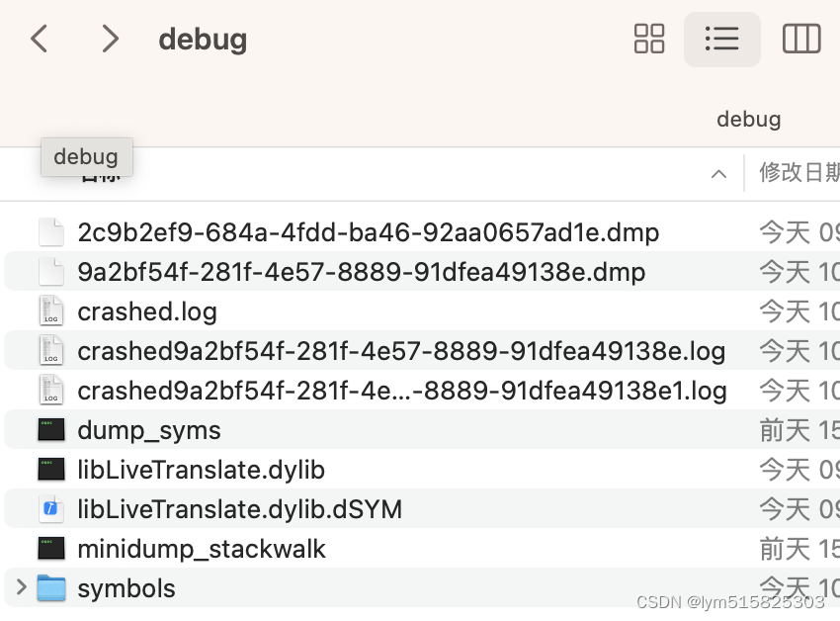Click the minidump_stackwalk executable icon

point(50,548)
